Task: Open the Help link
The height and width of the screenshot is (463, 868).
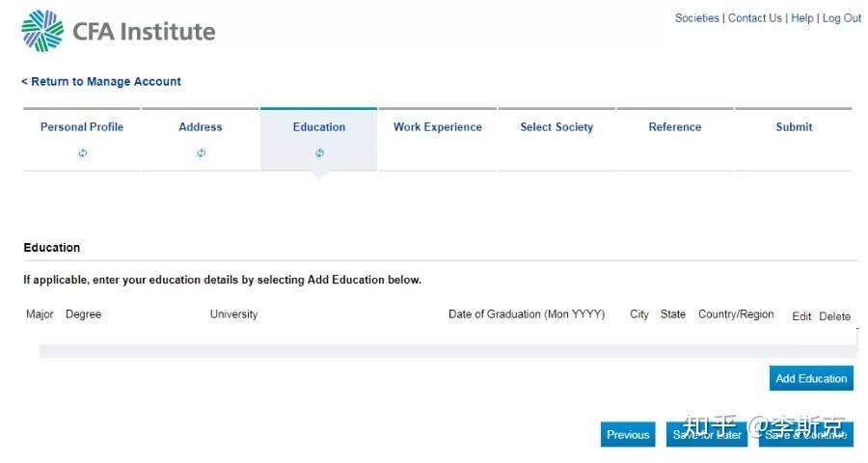Action: 802,18
